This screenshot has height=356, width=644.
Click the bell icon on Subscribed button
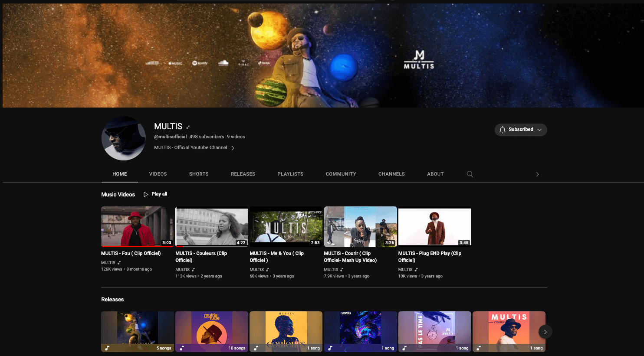(503, 130)
